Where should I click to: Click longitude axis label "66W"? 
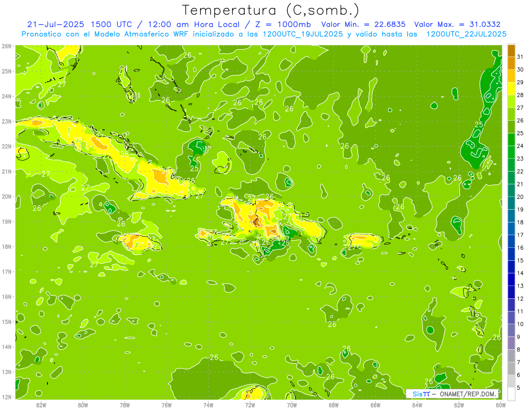point(375,404)
